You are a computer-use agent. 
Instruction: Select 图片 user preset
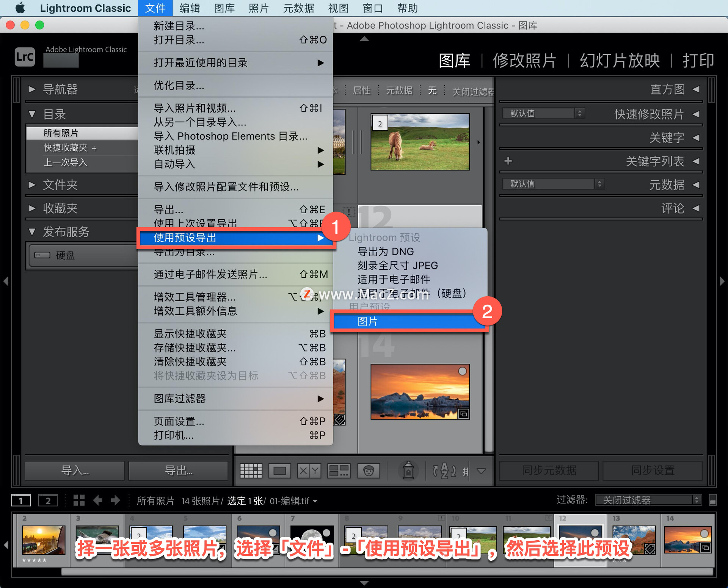pyautogui.click(x=409, y=321)
